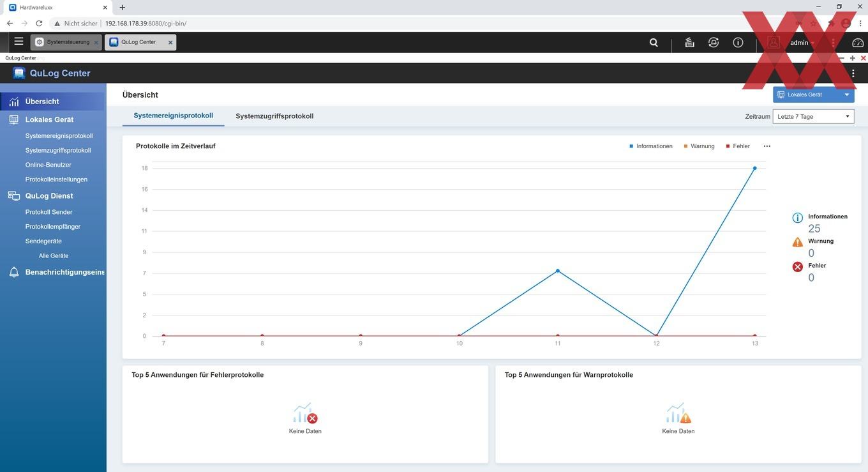The width and height of the screenshot is (868, 472).
Task: Open external devices sync icon
Action: (714, 43)
